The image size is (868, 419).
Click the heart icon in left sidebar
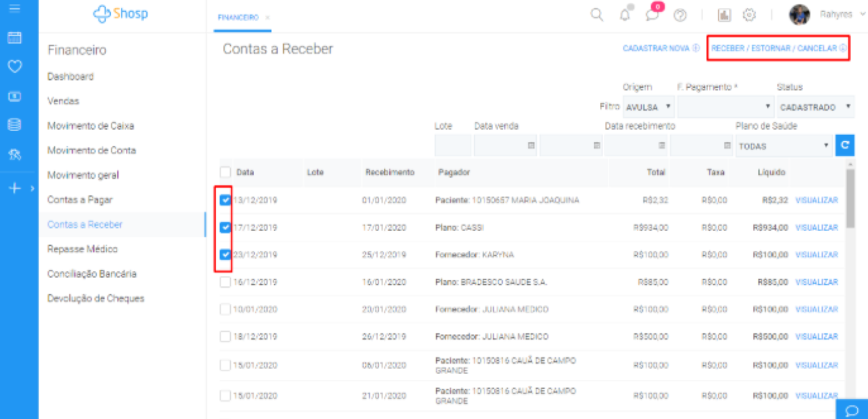(x=15, y=67)
